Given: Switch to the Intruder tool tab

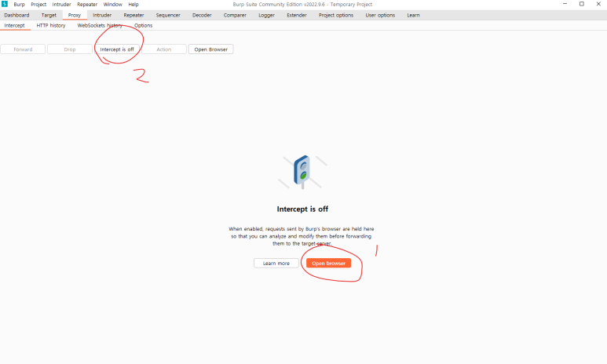Looking at the screenshot, I should point(102,15).
